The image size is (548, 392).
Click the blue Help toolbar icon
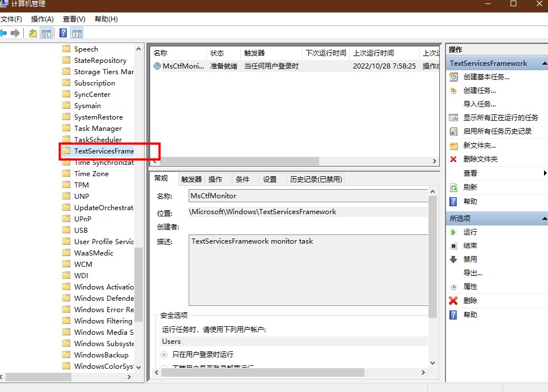tap(63, 33)
